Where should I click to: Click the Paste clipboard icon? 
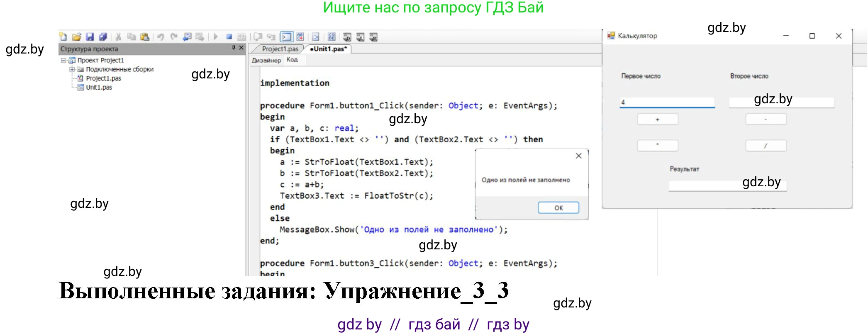tap(145, 37)
